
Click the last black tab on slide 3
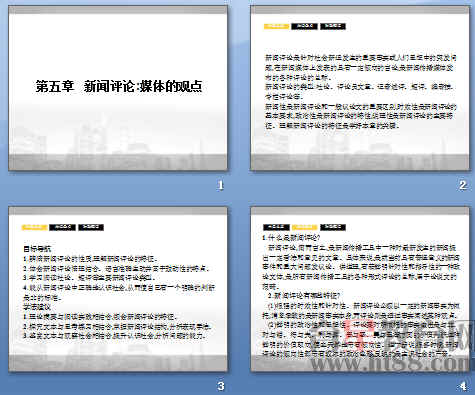(x=91, y=227)
